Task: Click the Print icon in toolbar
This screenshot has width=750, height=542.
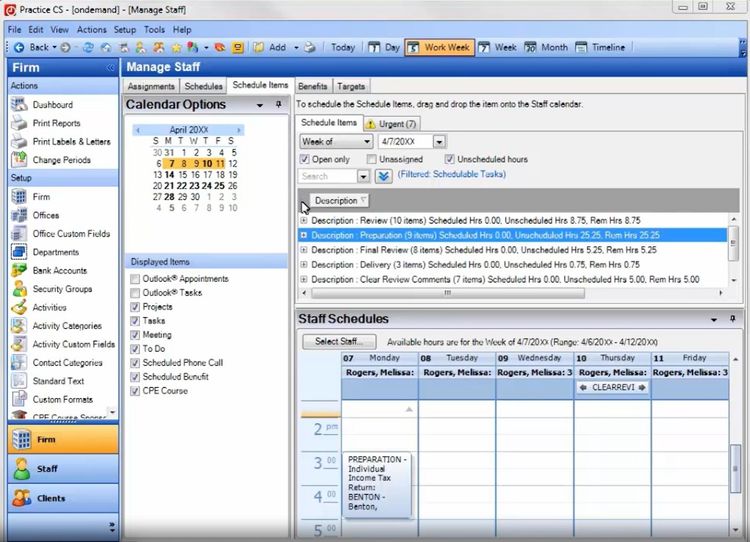Action: pos(310,47)
